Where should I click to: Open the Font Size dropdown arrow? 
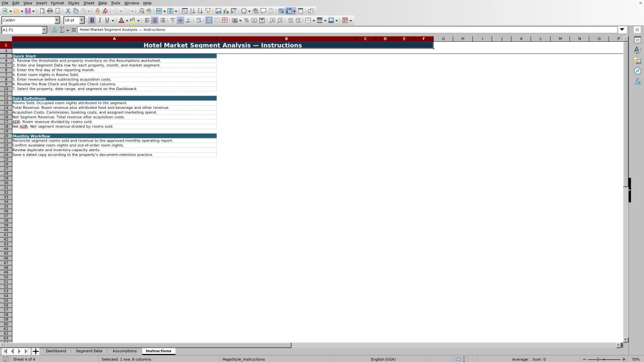click(x=82, y=20)
